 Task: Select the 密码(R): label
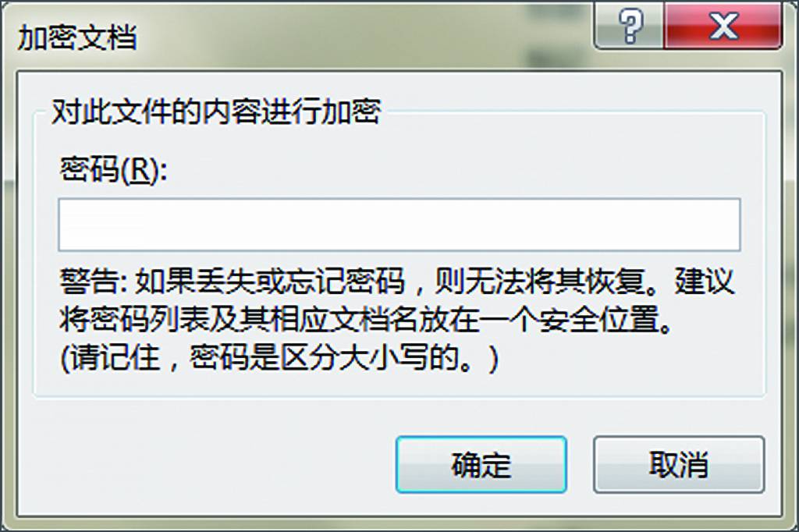[x=113, y=170]
